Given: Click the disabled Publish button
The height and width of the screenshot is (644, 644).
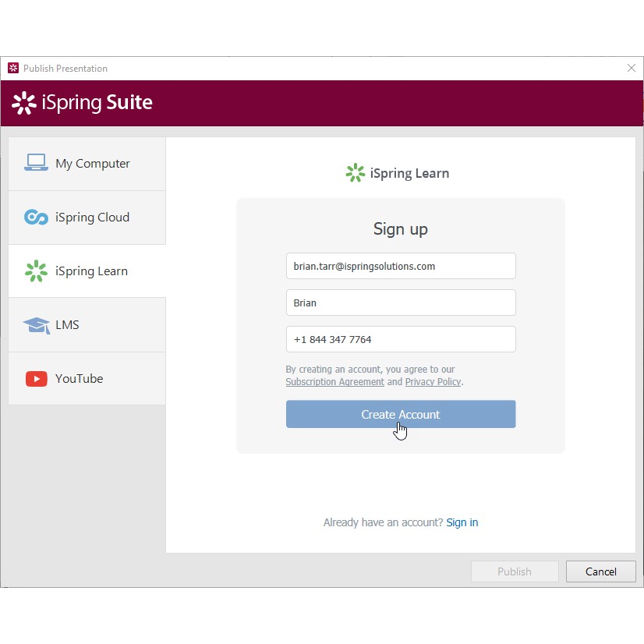Looking at the screenshot, I should coord(515,571).
